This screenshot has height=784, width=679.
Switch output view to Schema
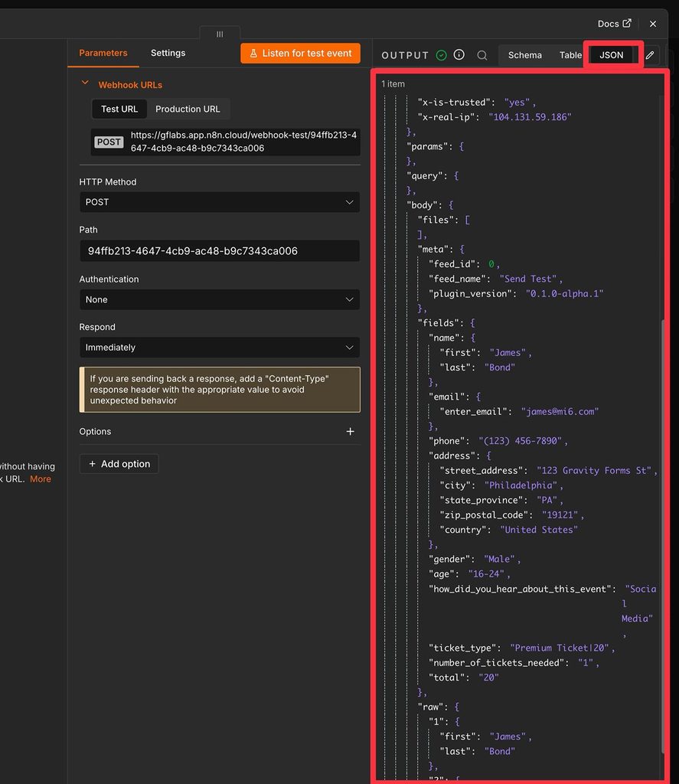[x=524, y=55]
